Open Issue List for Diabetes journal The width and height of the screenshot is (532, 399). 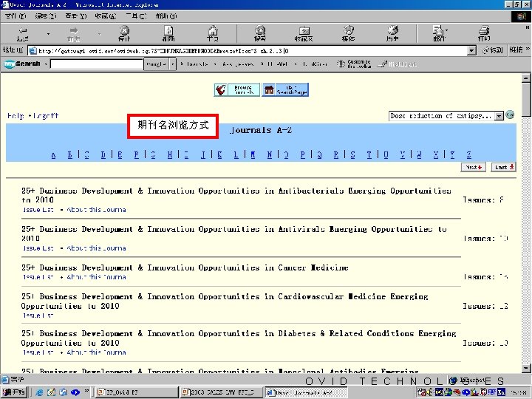(38, 352)
